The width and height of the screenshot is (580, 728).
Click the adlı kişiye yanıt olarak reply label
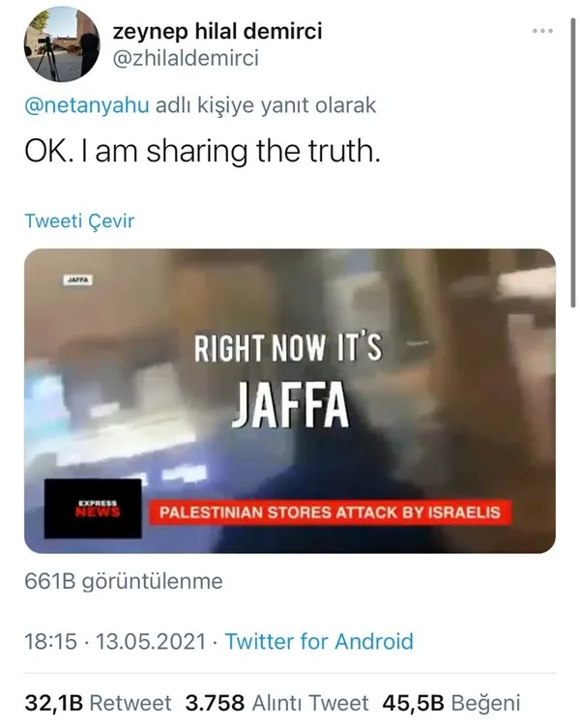[x=266, y=105]
